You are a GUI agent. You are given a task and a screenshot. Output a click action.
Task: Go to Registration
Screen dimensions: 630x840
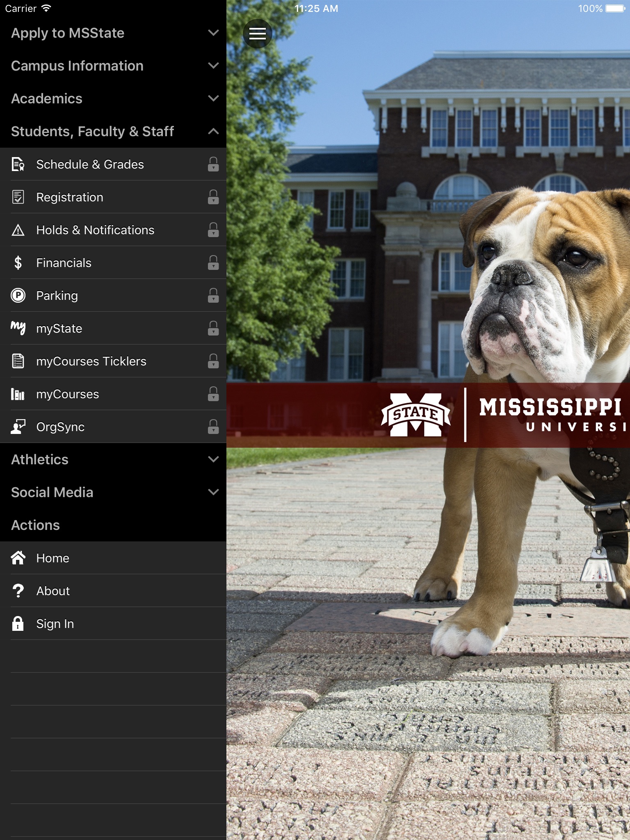(x=113, y=197)
